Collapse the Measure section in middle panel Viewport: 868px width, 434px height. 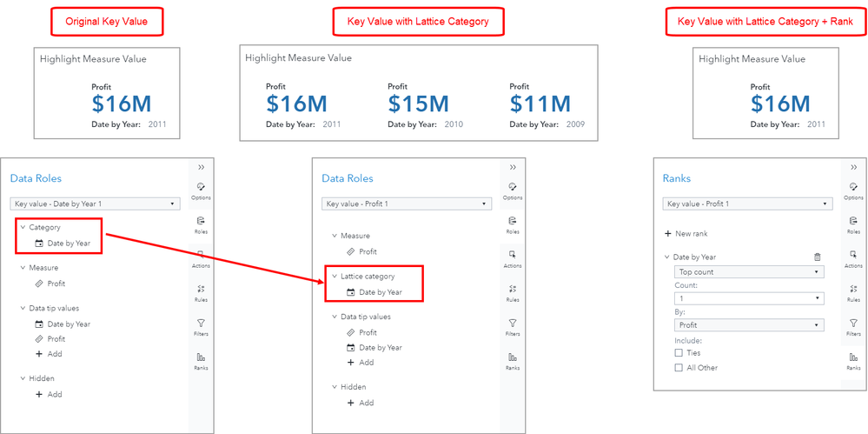point(335,236)
